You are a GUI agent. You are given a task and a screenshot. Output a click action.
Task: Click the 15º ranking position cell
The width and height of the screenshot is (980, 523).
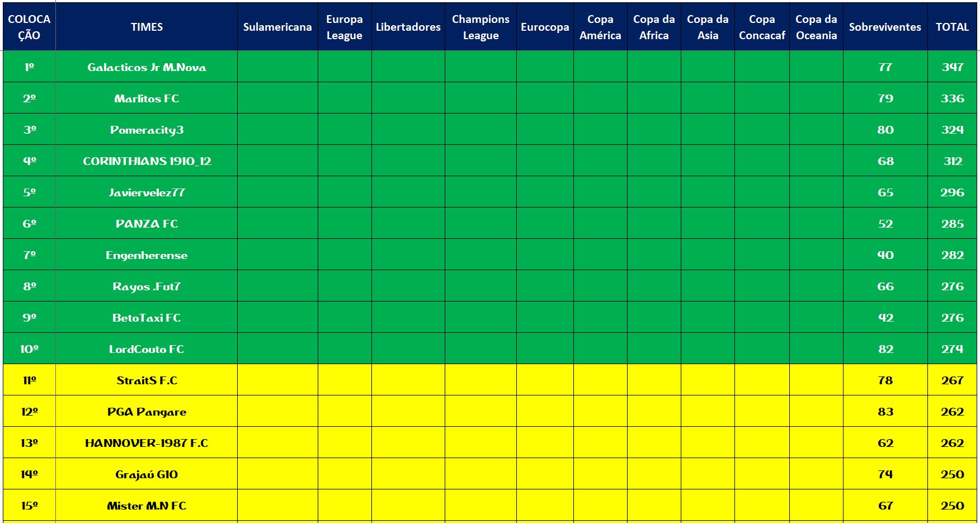30,506
